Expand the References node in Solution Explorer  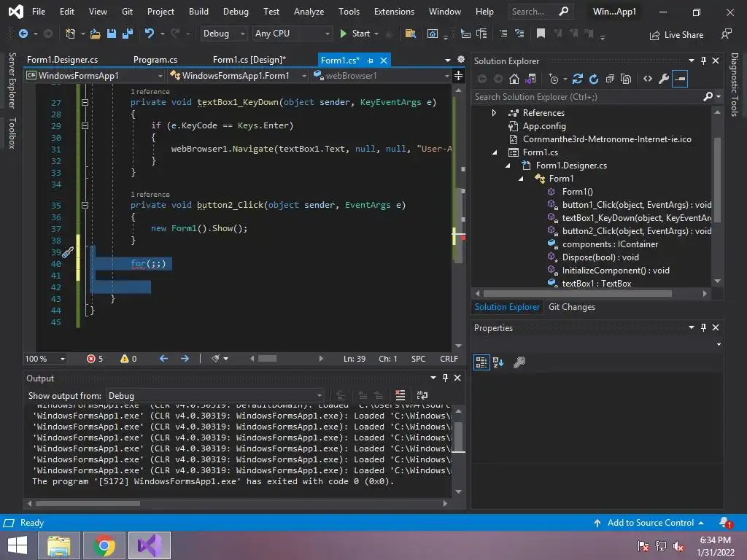click(x=494, y=113)
